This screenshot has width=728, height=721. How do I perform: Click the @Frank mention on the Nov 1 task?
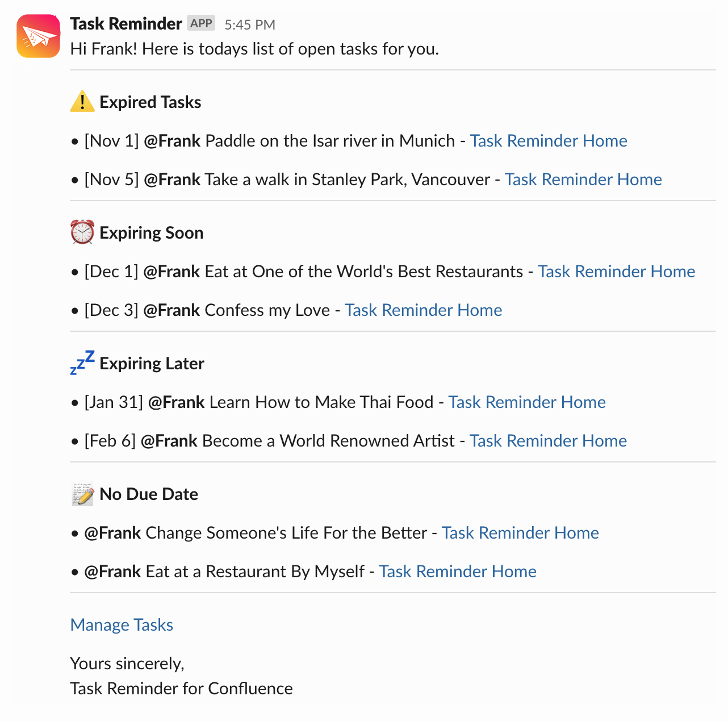(x=174, y=140)
